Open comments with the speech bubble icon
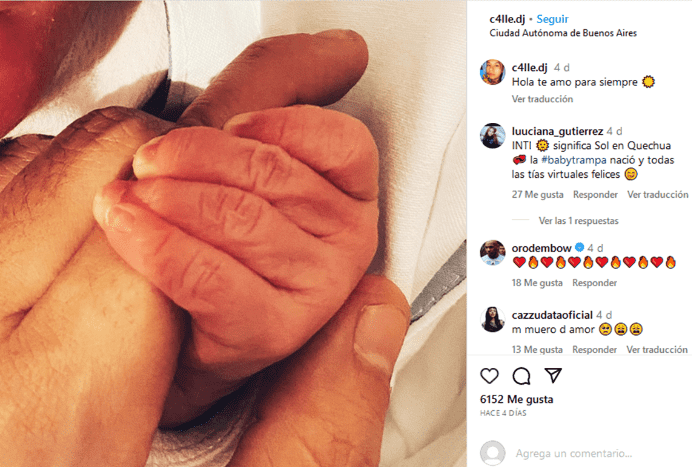 [x=521, y=376]
